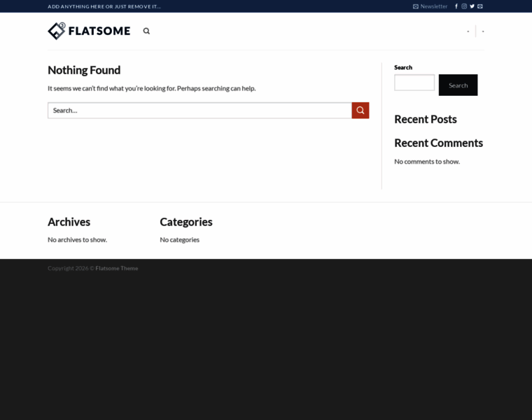The image size is (532, 420).
Task: Focus the main "Search…" input field
Action: (199, 111)
